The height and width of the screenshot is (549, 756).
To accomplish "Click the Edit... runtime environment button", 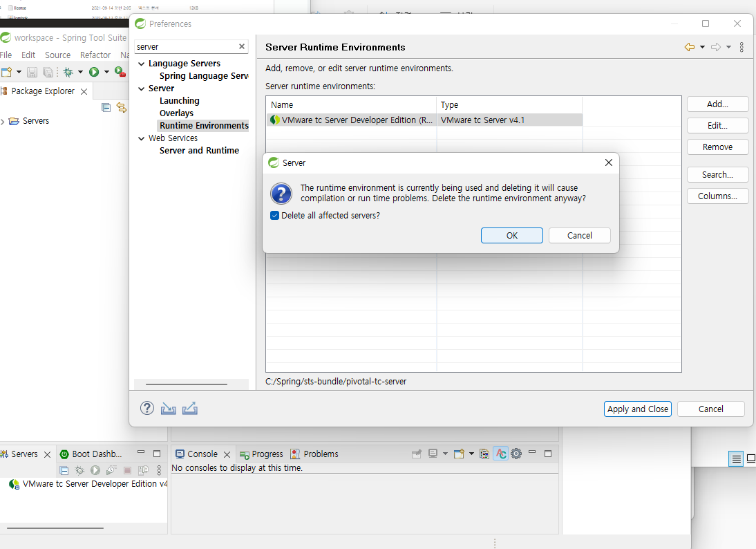I will pyautogui.click(x=717, y=125).
